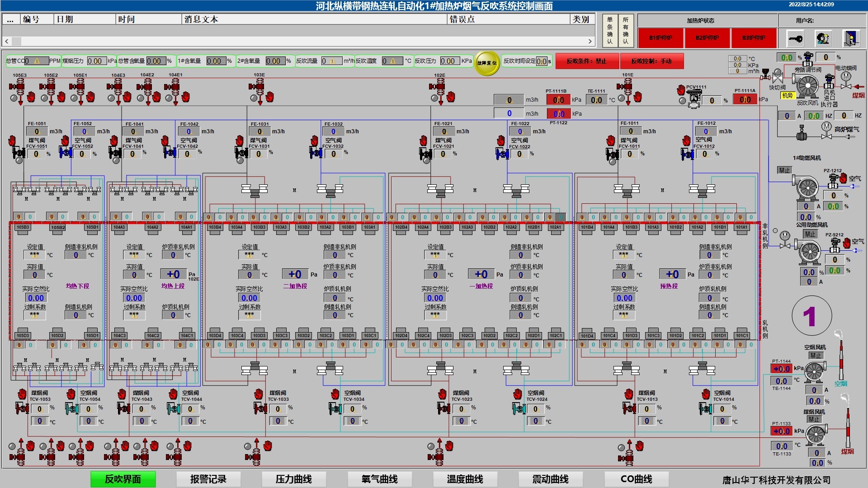This screenshot has height=488, width=868.
Task: Click the login key icon
Action: (795, 38)
